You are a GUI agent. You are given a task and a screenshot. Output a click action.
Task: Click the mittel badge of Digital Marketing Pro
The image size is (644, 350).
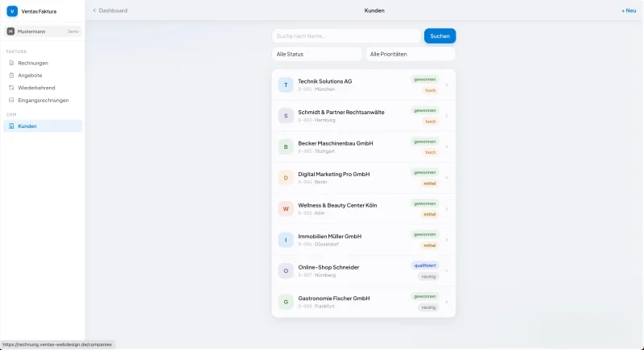[430, 183]
